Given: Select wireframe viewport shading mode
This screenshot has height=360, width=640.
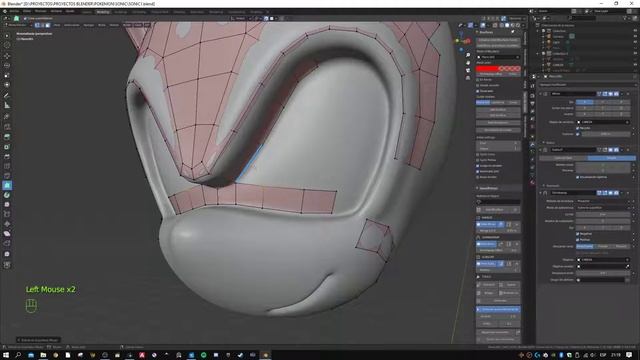Looking at the screenshot, I should click(x=502, y=25).
